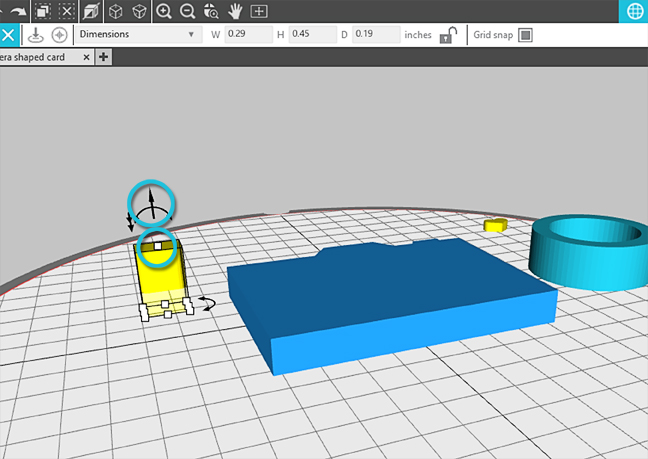
Task: Click the plus button to add tab
Action: (103, 57)
